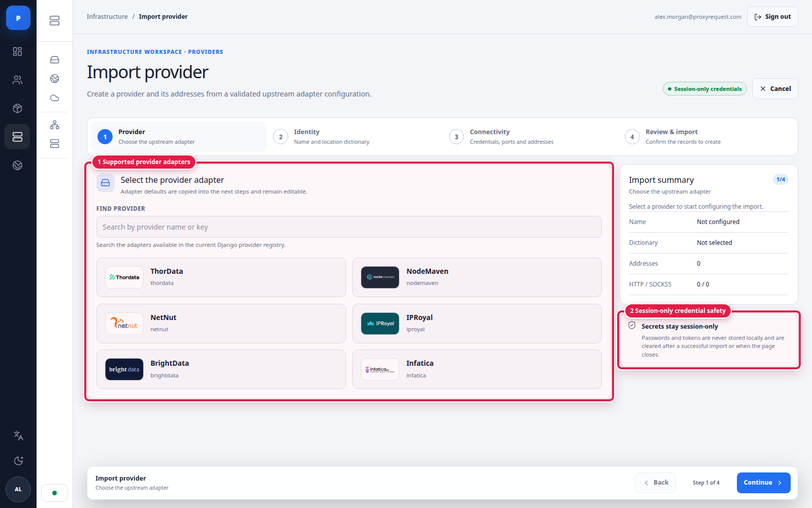Click the shield icon beside Secrets stay session-only
This screenshot has width=812, height=508.
pyautogui.click(x=632, y=326)
